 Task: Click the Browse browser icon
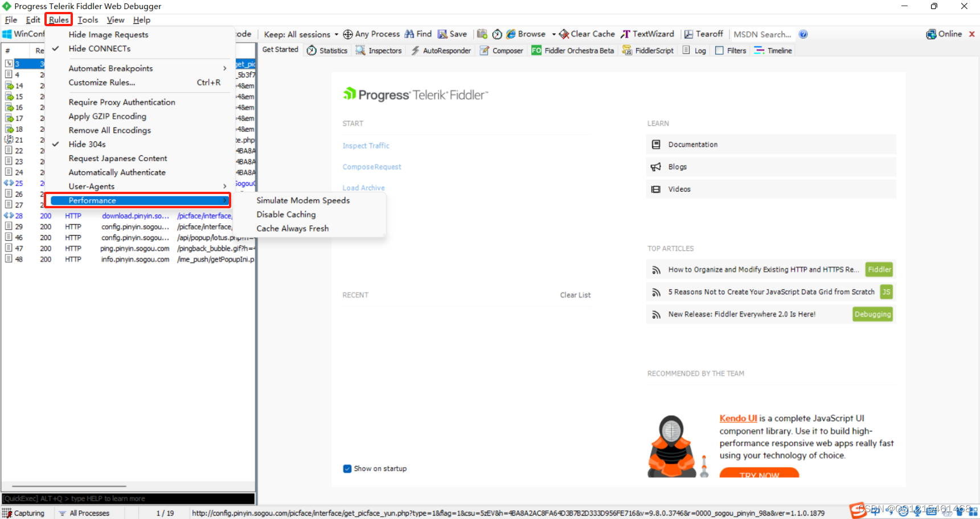(511, 34)
